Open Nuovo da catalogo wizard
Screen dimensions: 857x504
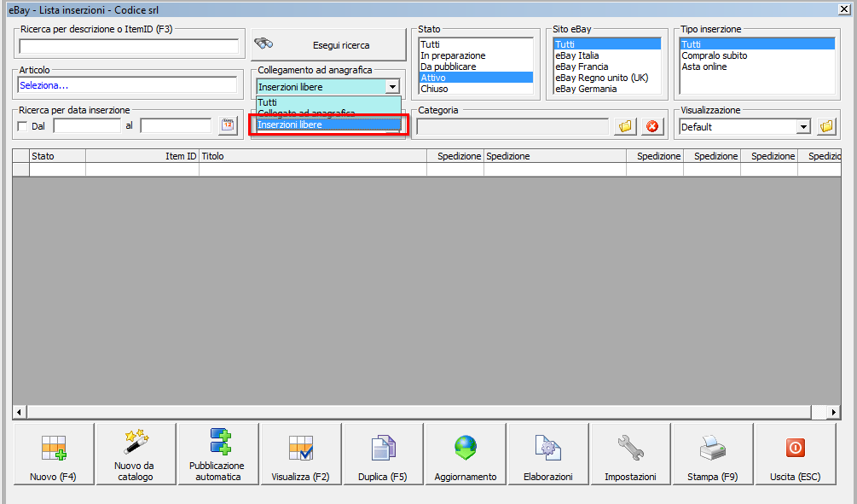136,454
